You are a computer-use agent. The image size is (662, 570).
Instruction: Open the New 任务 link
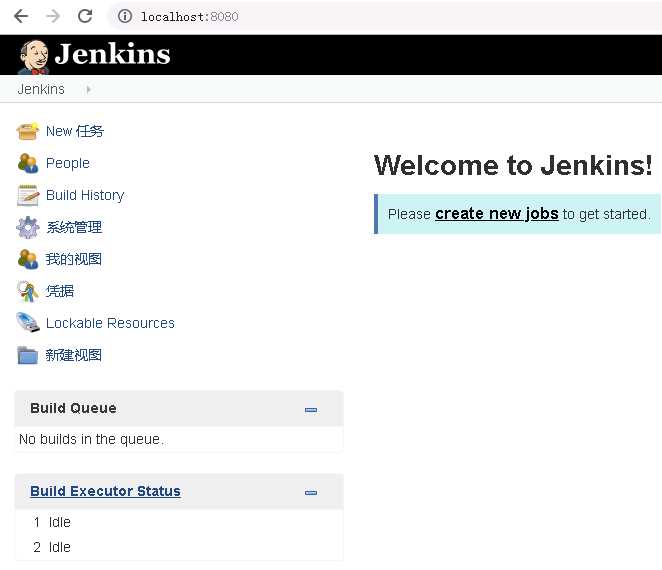[75, 131]
